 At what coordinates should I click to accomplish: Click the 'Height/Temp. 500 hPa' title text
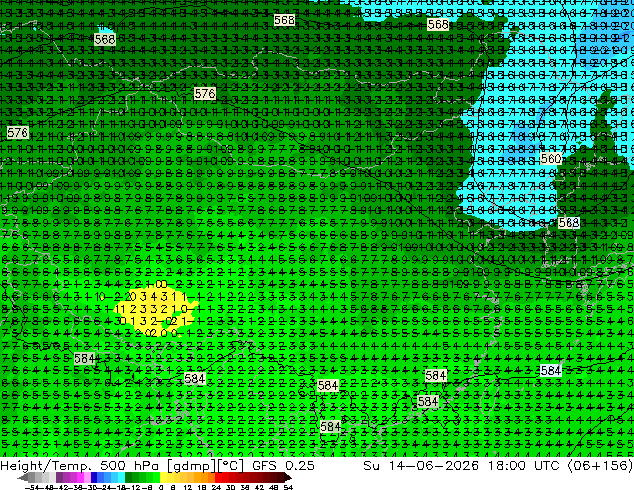pos(82,465)
